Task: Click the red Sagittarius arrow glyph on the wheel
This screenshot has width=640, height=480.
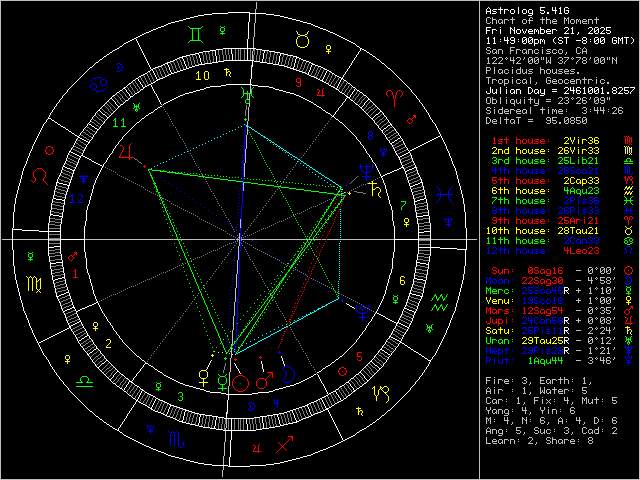Action: coord(284,444)
